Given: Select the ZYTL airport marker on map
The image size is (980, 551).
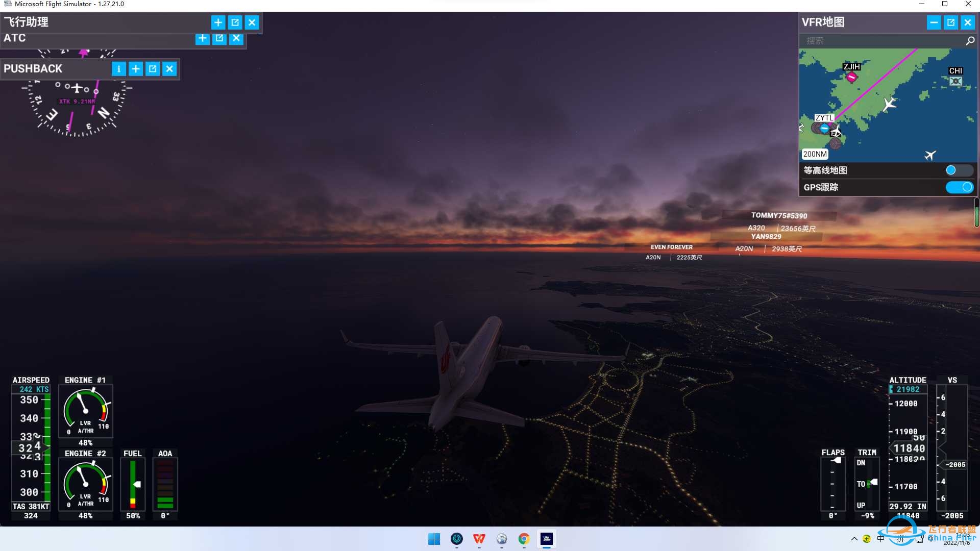Looking at the screenshot, I should (x=824, y=128).
